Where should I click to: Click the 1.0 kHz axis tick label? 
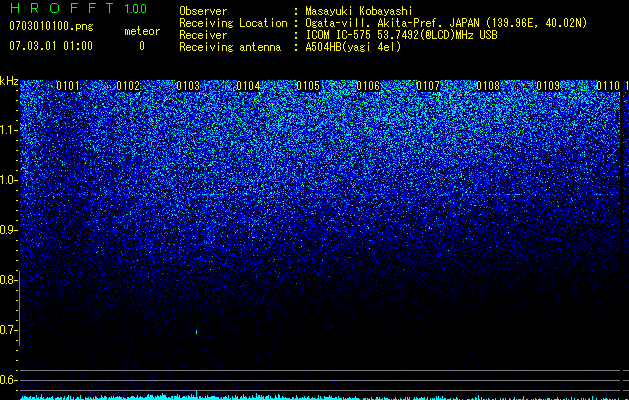pyautogui.click(x=8, y=180)
